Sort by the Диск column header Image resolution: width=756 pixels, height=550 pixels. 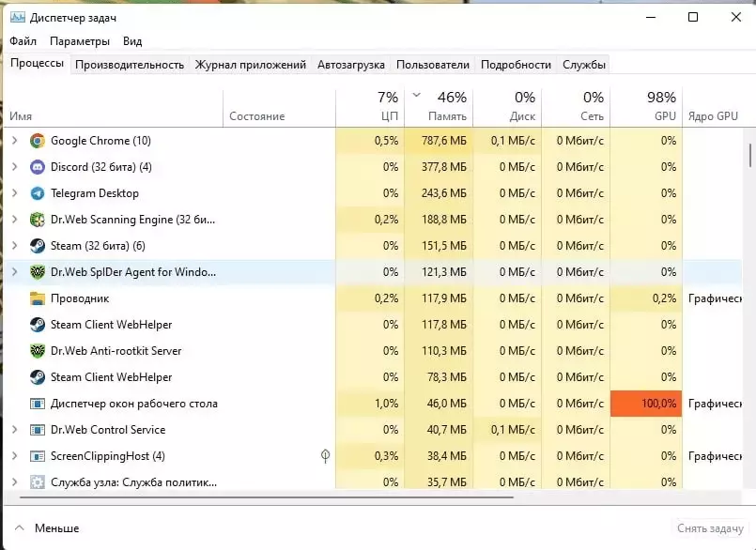(507, 108)
